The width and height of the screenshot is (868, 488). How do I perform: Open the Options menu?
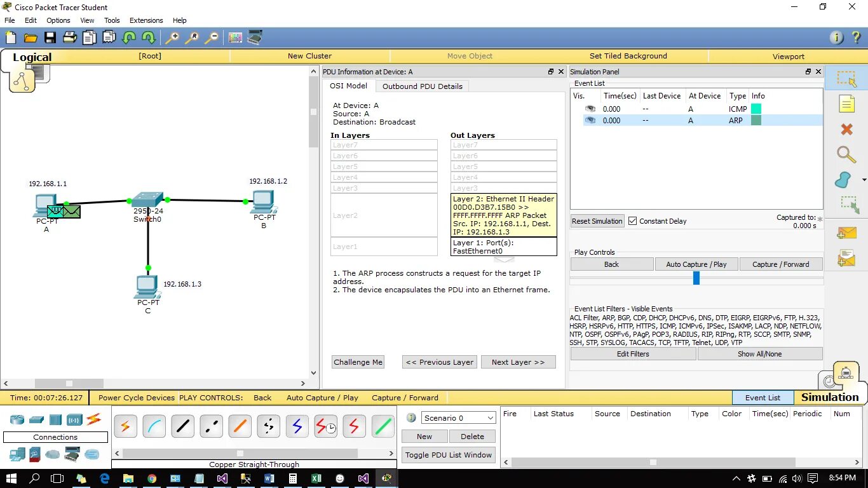click(x=58, y=20)
